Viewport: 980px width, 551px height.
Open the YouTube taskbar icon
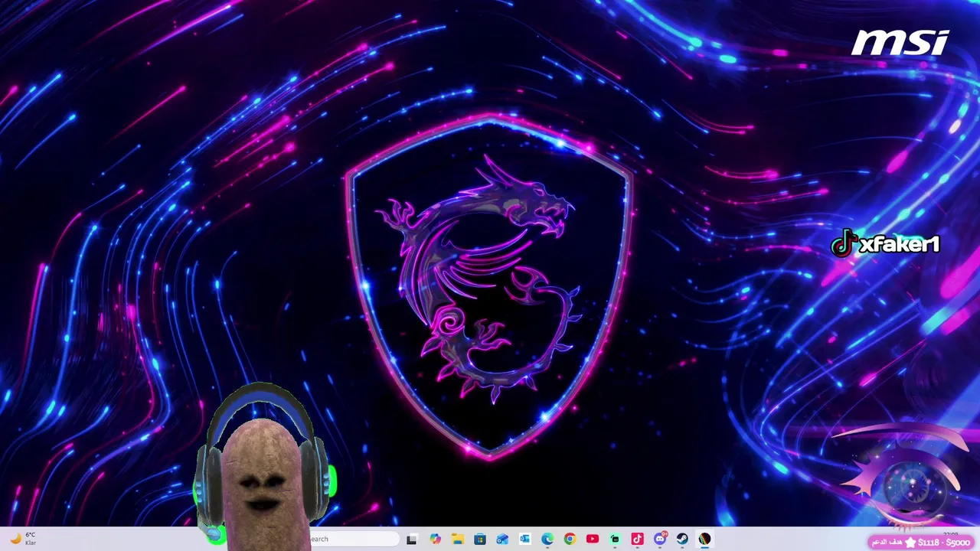tap(593, 539)
